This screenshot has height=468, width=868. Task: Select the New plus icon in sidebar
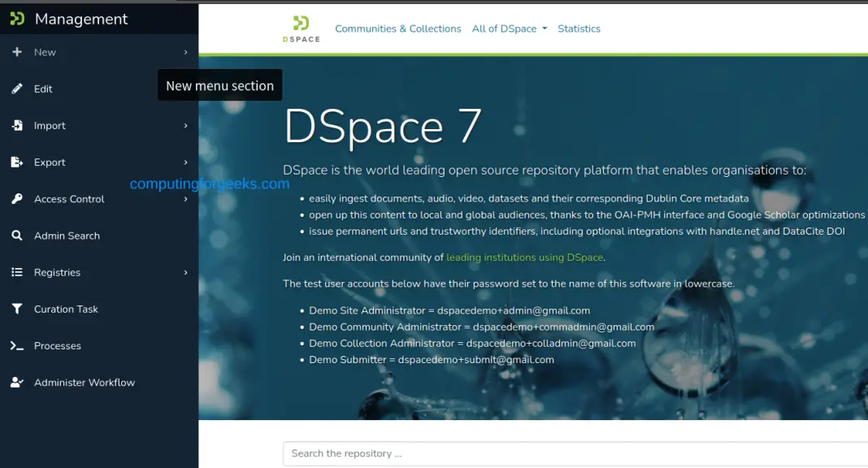tap(18, 52)
